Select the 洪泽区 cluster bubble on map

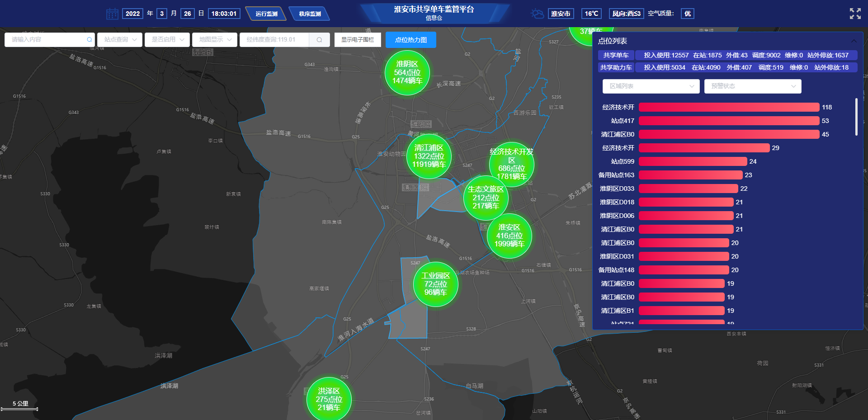click(x=329, y=399)
